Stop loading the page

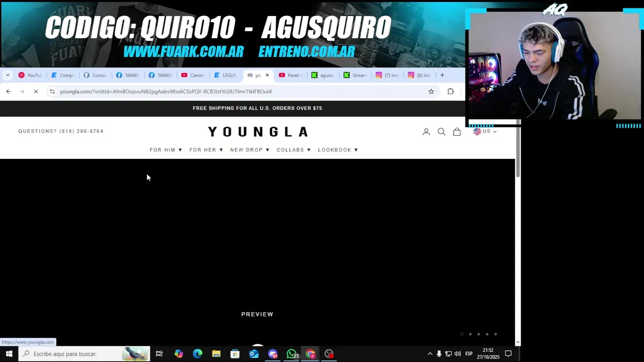coord(36,92)
